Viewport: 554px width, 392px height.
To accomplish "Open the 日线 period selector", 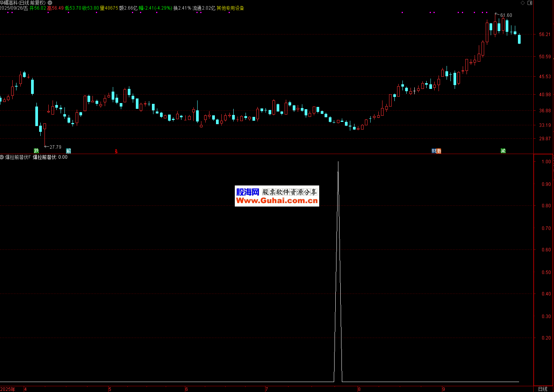I will [x=543, y=389].
